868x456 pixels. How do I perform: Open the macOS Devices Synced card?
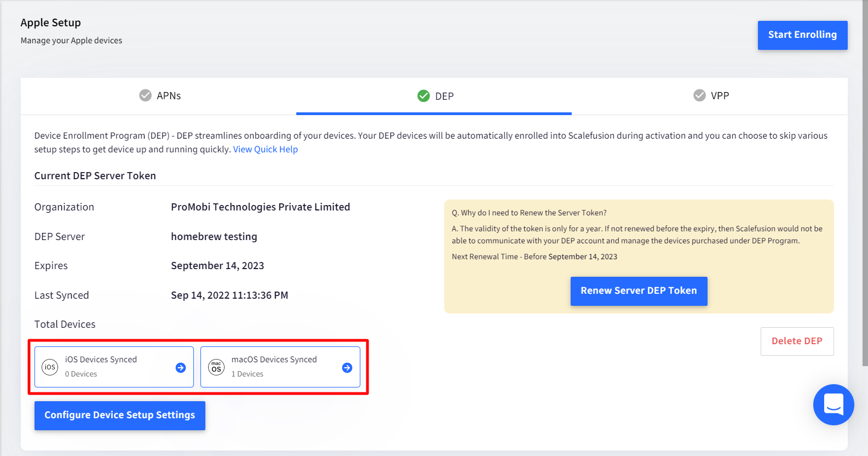280,367
